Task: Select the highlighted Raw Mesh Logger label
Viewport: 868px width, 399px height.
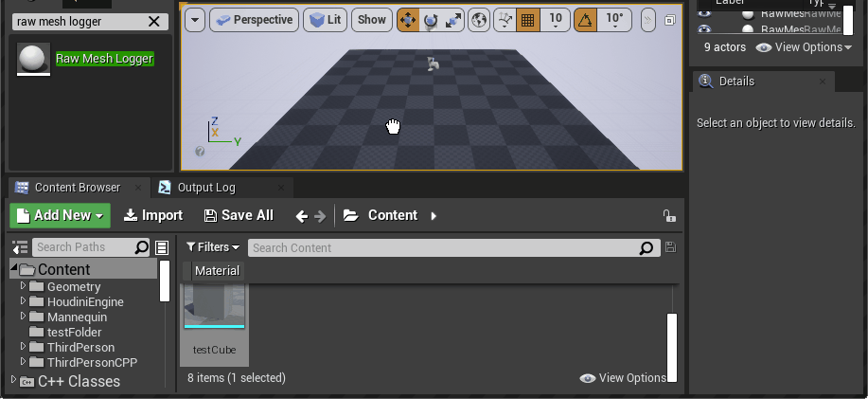Action: (105, 59)
